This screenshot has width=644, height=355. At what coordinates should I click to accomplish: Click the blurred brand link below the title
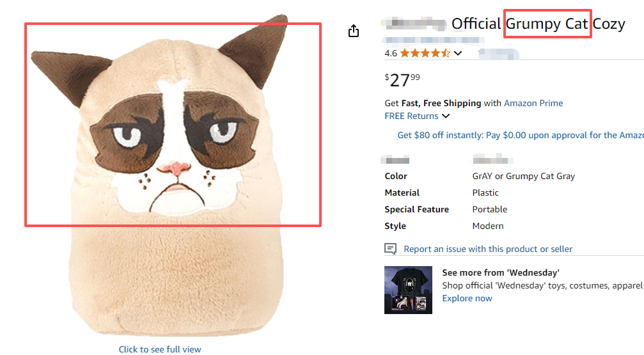pos(434,40)
